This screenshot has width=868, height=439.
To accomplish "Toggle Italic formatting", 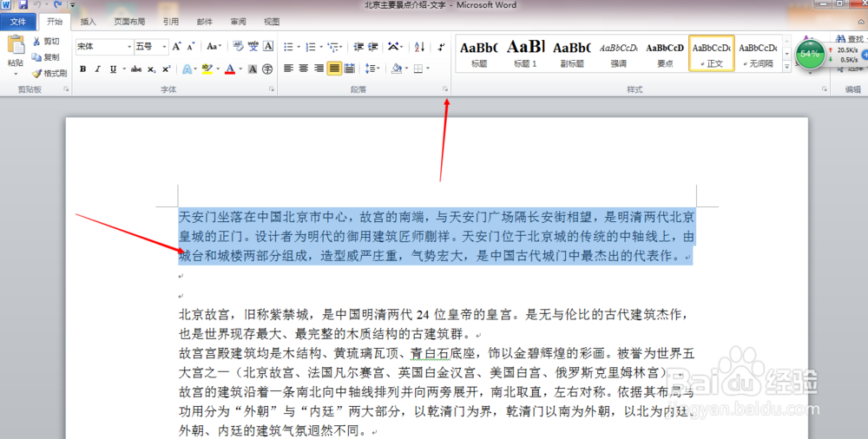I will [x=98, y=69].
